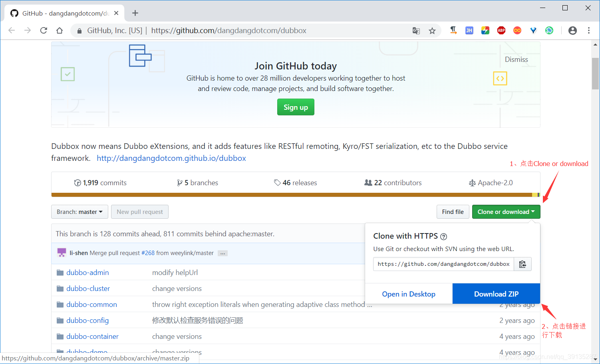Open the 22 contributors page
Image resolution: width=600 pixels, height=364 pixels.
click(393, 183)
